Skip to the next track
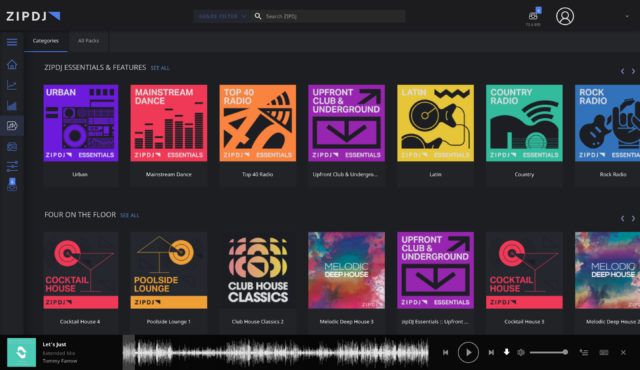Viewport: 640px width, 370px height. [x=491, y=352]
